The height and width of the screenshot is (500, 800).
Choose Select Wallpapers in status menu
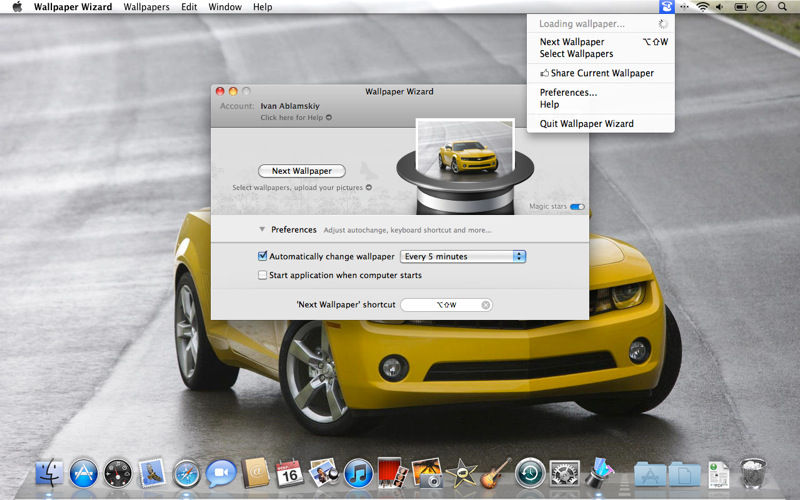pos(601,54)
